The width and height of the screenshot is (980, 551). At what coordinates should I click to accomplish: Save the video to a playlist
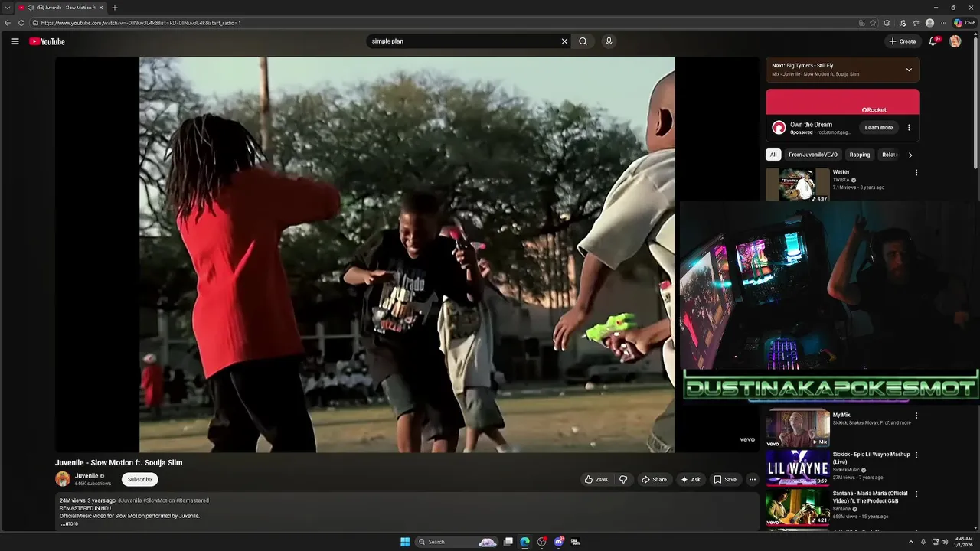pyautogui.click(x=725, y=480)
